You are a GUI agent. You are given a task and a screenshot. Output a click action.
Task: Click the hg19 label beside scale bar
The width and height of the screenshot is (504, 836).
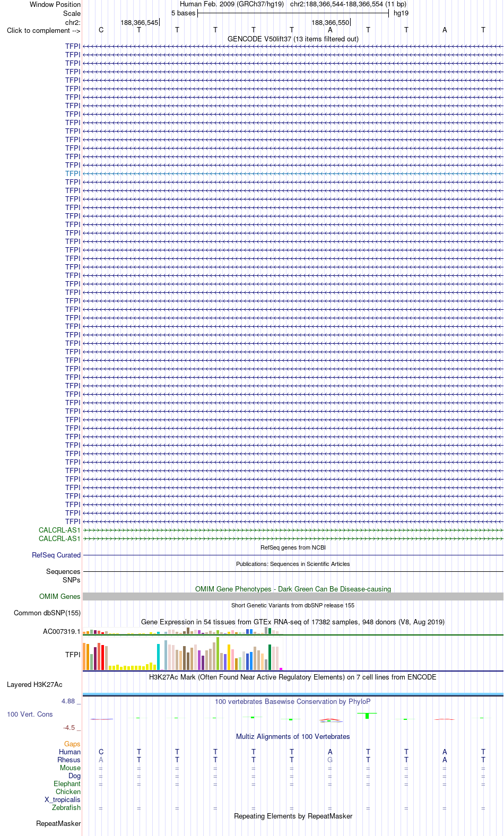tap(401, 13)
